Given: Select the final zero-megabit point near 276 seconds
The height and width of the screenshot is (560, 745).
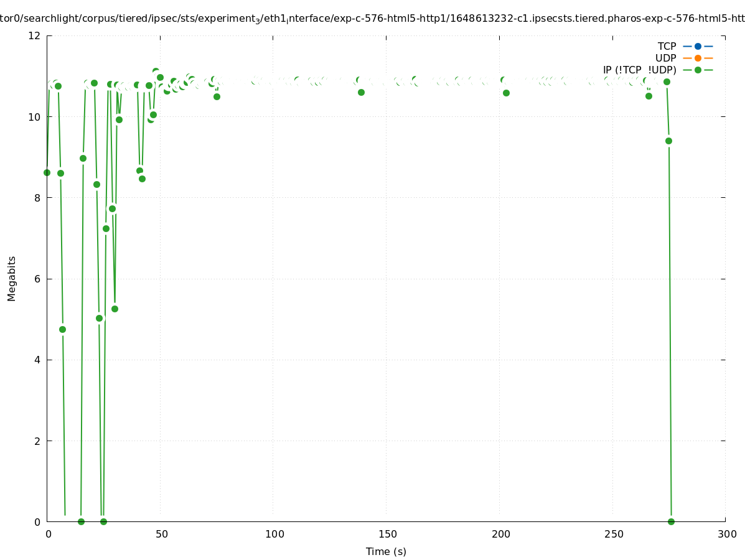Looking at the screenshot, I should coord(671,521).
